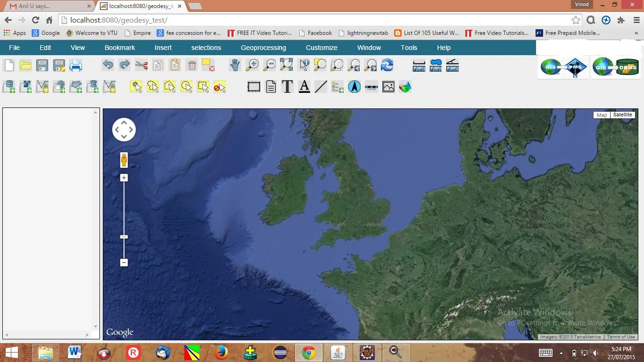Click the Street View pegman icon
Screen dimensions: 644x362
(x=124, y=160)
